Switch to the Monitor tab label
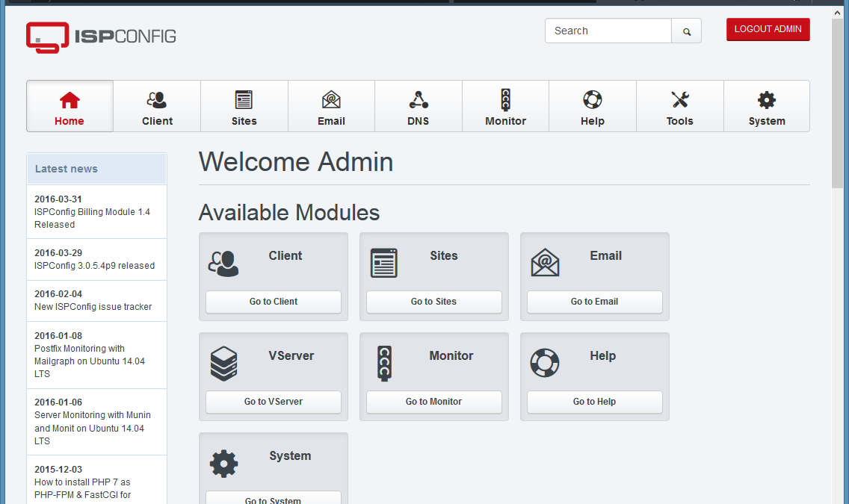849x504 pixels. coord(506,121)
